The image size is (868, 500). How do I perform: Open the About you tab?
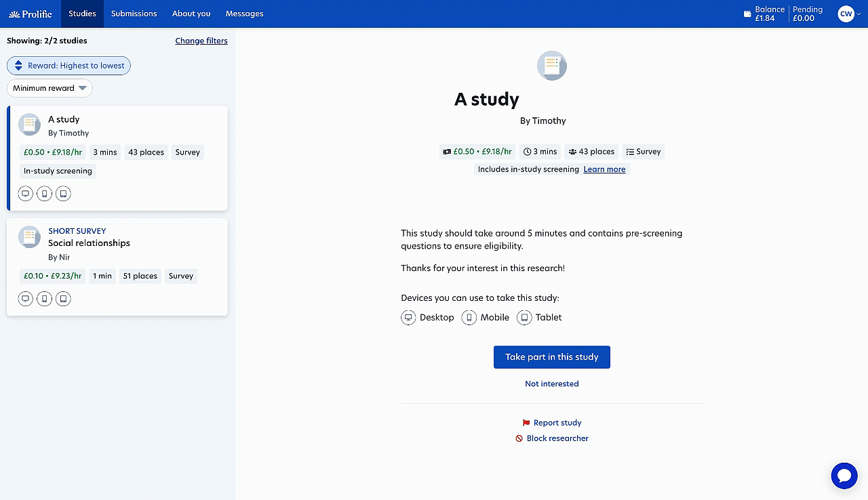coord(191,14)
